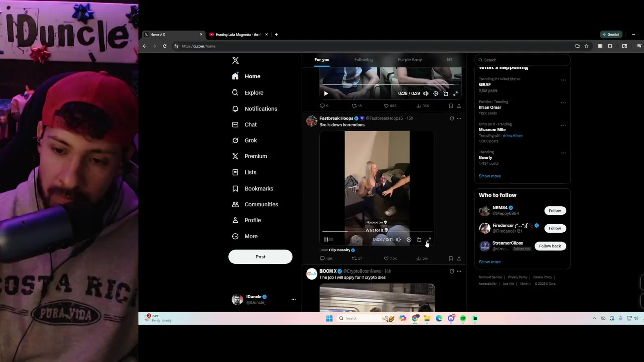Open account menu dots beside iDuncle
This screenshot has width=644, height=362.
tap(293, 300)
